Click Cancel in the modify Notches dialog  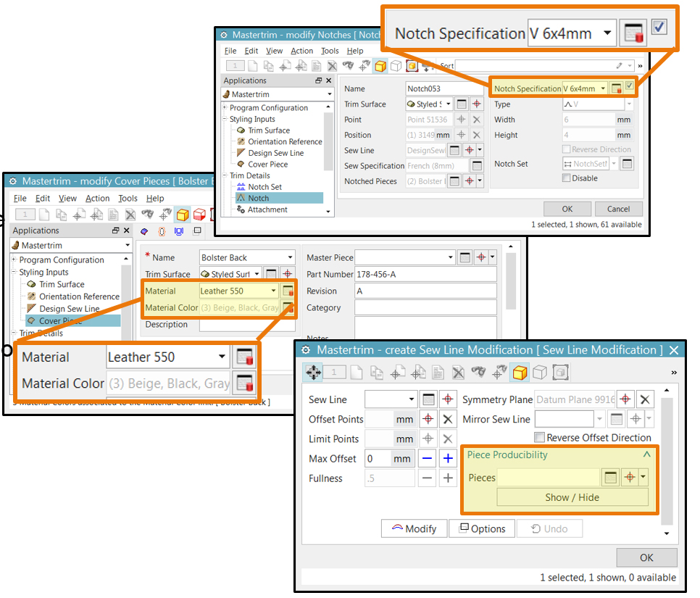pos(618,209)
